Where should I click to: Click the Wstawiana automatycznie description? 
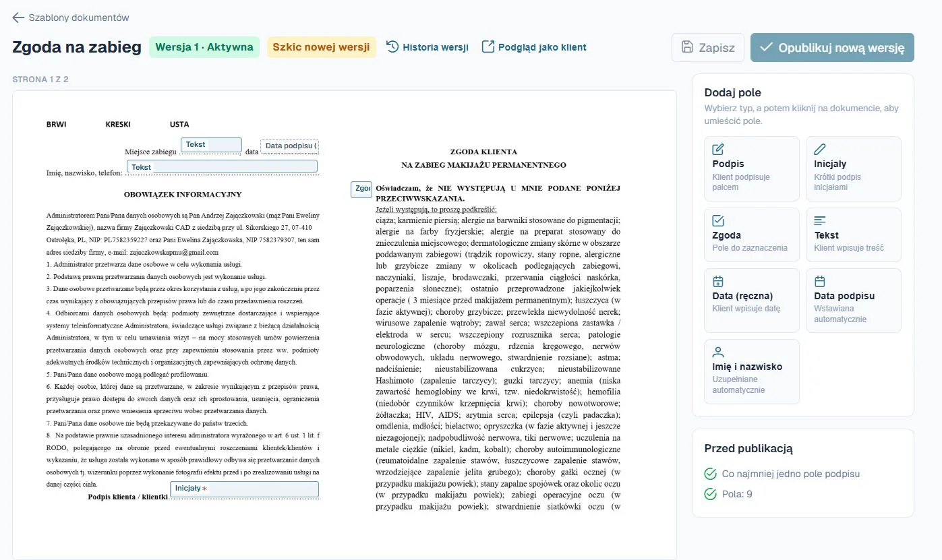pyautogui.click(x=840, y=314)
